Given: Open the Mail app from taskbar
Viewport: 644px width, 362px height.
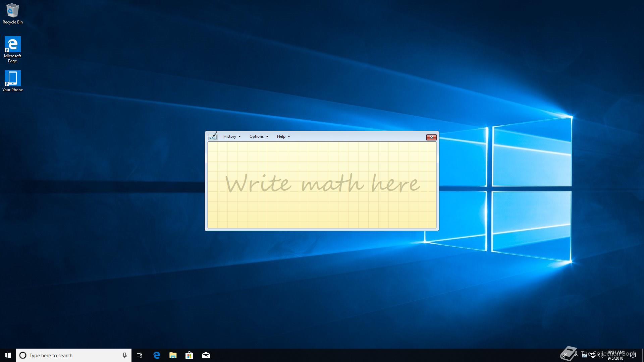Looking at the screenshot, I should pos(206,355).
